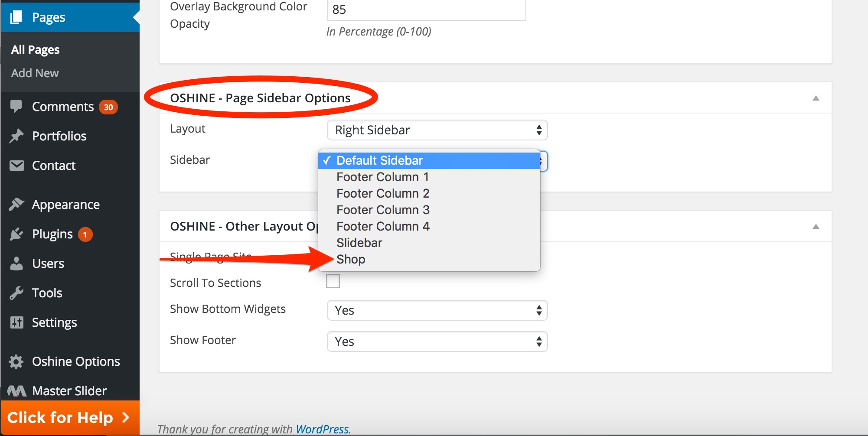This screenshot has height=436, width=868.
Task: Click the Click for Help button
Action: click(x=70, y=418)
